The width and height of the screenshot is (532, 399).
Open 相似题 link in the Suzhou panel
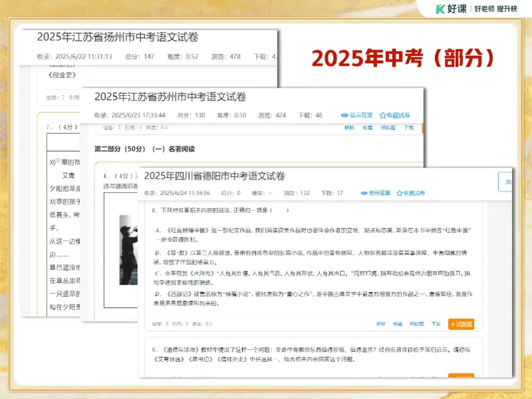[388, 128]
